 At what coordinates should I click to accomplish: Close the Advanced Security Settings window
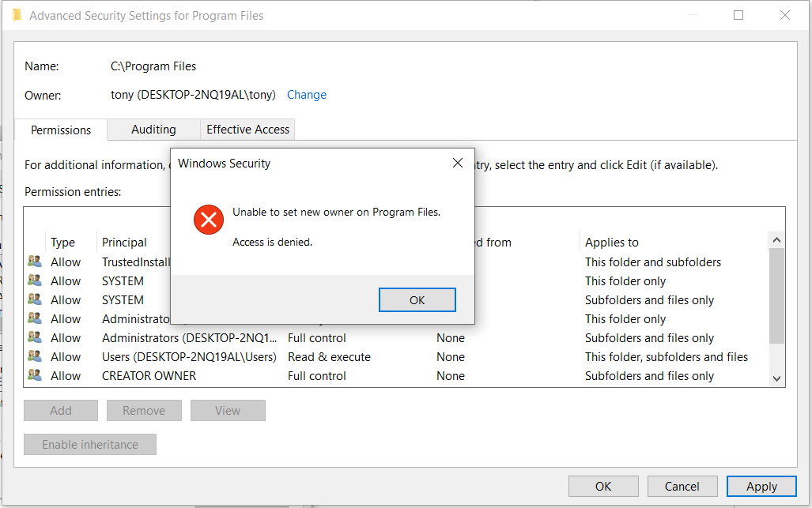point(785,16)
